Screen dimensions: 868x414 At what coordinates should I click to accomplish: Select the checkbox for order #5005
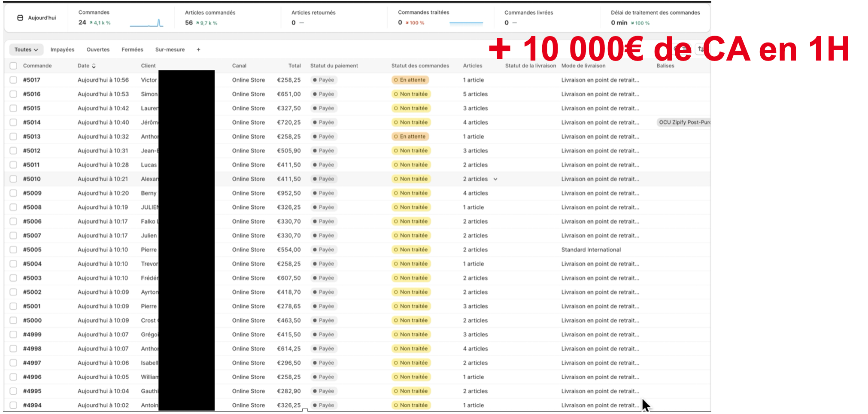13,250
